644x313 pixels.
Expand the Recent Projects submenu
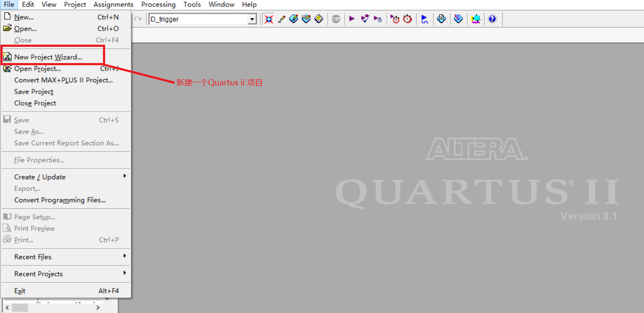[38, 274]
